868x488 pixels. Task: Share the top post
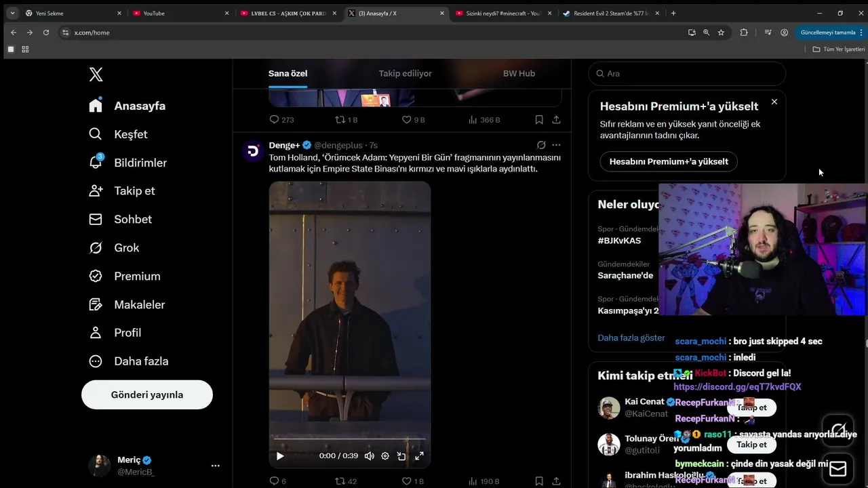point(556,119)
